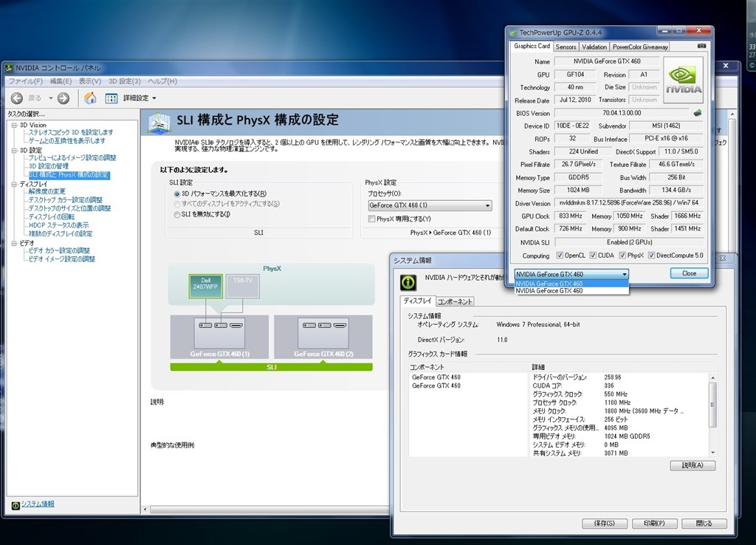756x545 pixels.
Task: Select the Graphics Card tab
Action: click(x=532, y=46)
